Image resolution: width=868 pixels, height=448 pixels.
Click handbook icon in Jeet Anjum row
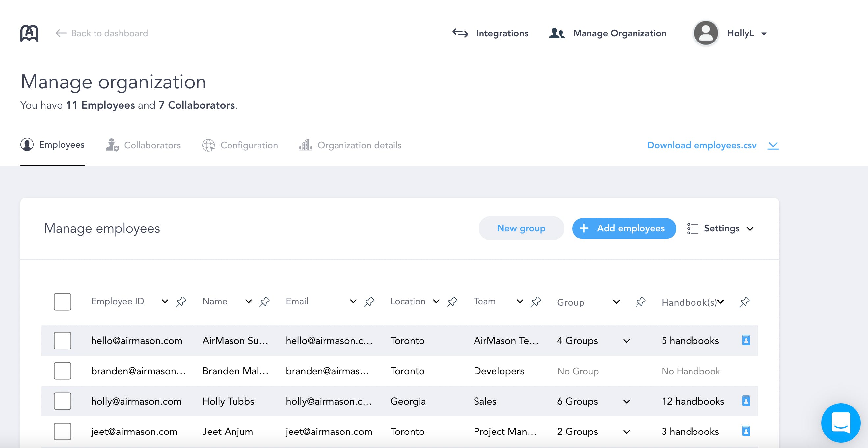[746, 431]
